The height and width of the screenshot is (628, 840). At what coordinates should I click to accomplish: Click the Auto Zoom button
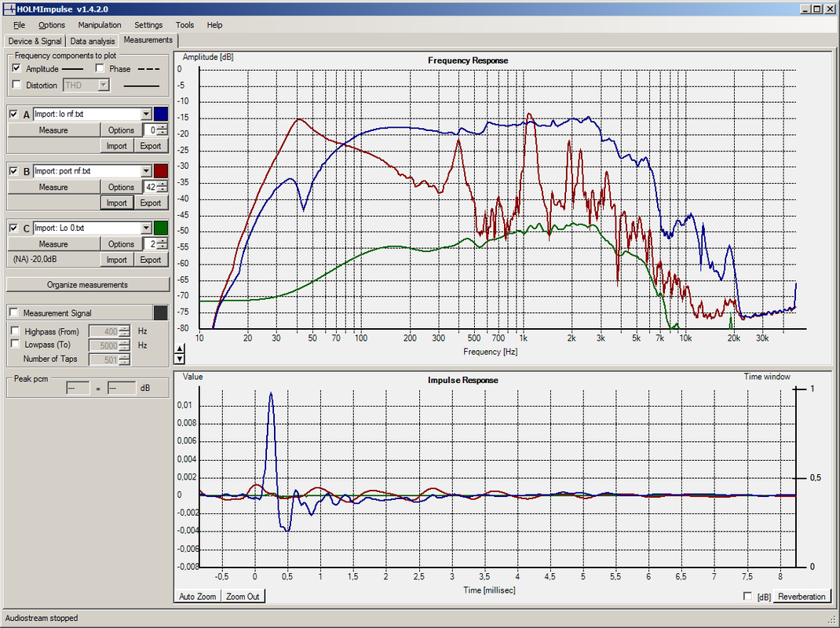pos(197,597)
